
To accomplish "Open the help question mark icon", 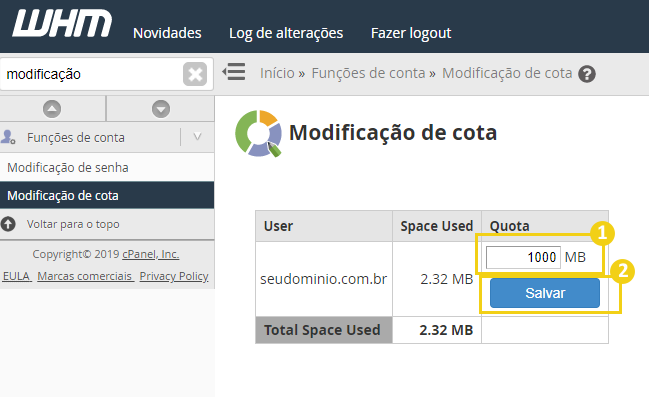I will [587, 74].
